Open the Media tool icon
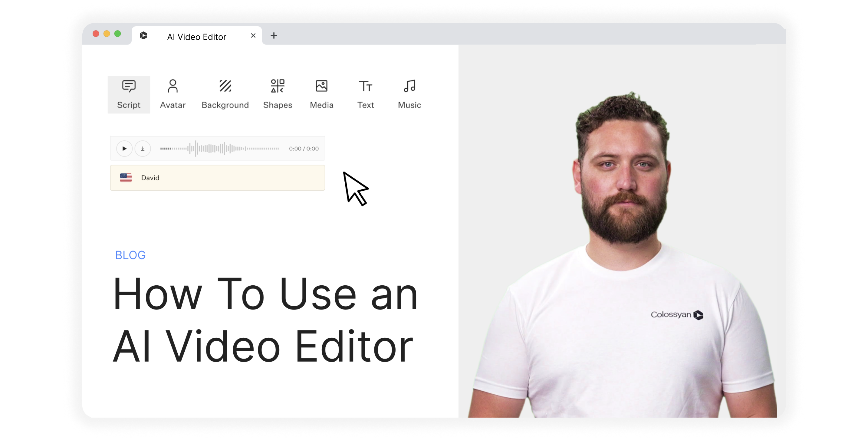Viewport: 868px width, 440px height. click(x=321, y=87)
